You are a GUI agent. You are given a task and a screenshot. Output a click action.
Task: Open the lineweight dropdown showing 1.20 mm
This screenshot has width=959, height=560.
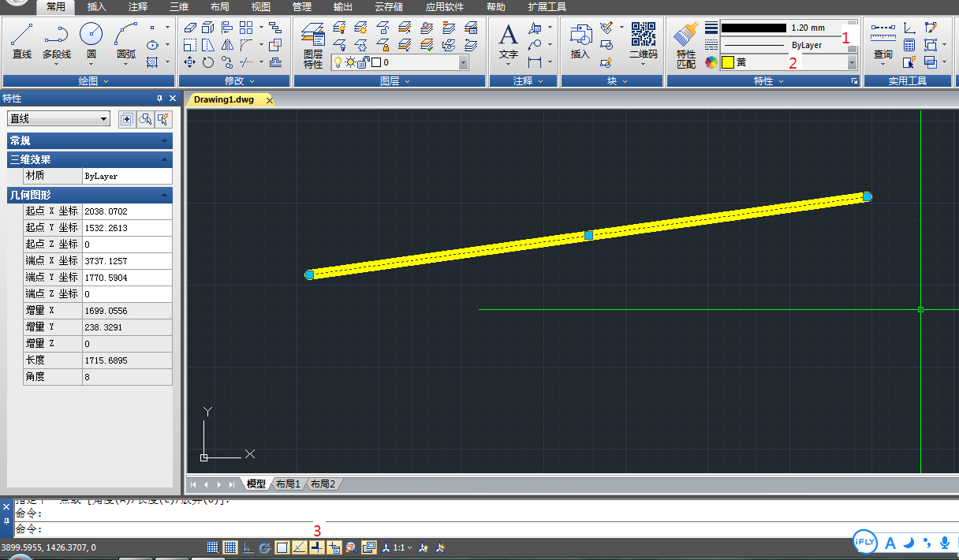pos(789,28)
